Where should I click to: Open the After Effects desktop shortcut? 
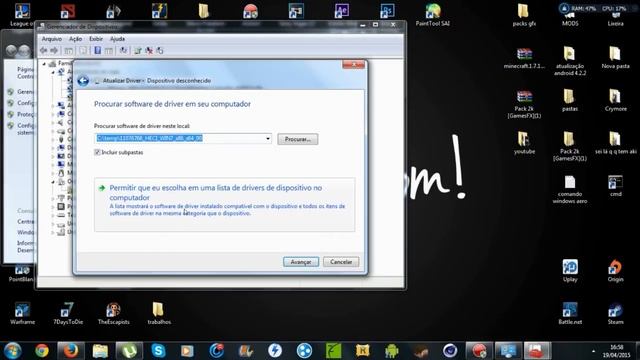coord(342,12)
